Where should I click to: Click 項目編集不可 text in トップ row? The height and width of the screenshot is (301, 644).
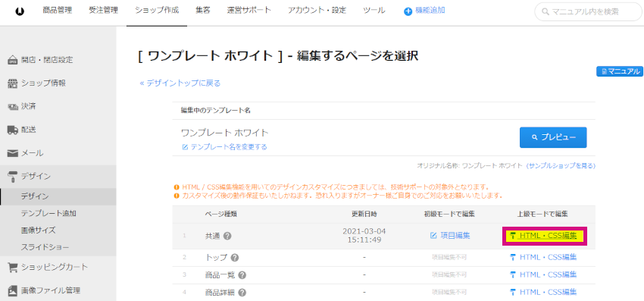449,258
